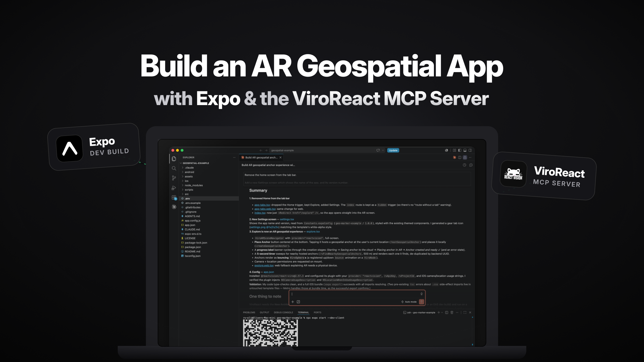
Task: Send the prompt with the arrow button
Action: pyautogui.click(x=422, y=302)
